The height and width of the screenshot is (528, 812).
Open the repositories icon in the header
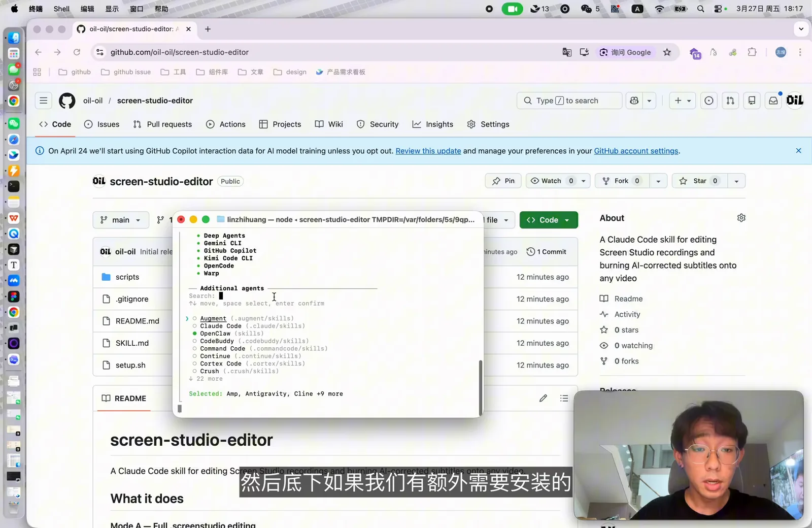pyautogui.click(x=752, y=101)
